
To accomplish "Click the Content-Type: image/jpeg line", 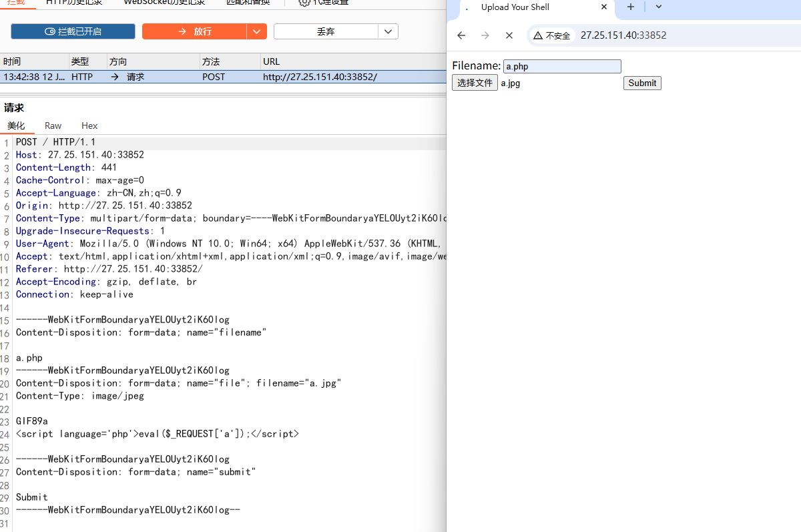I will [x=80, y=396].
